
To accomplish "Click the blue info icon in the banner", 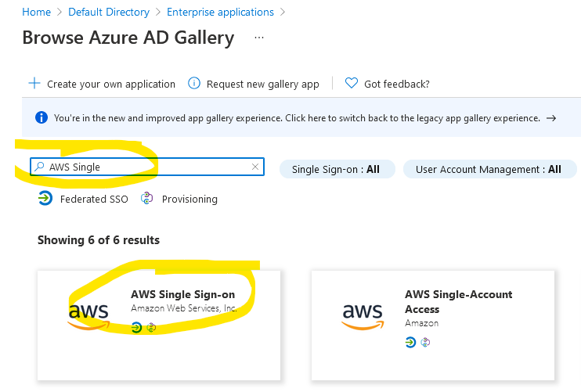I will [41, 117].
